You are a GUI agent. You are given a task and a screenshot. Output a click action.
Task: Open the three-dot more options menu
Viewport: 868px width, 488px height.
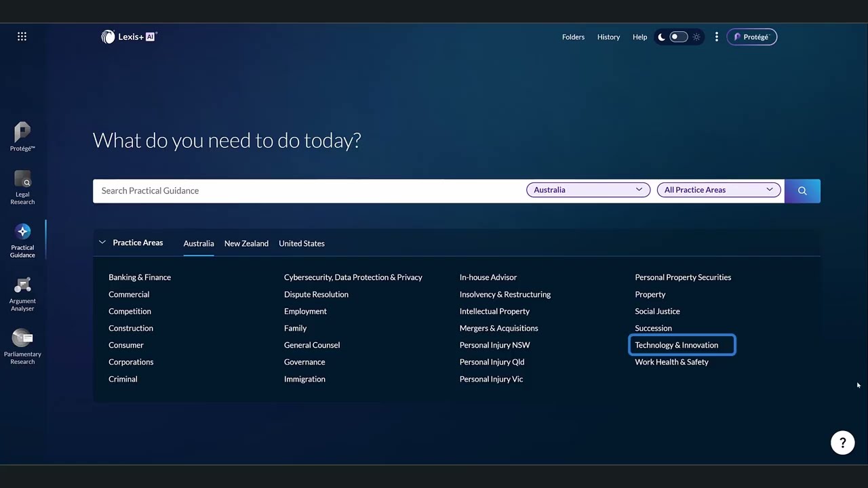(716, 37)
